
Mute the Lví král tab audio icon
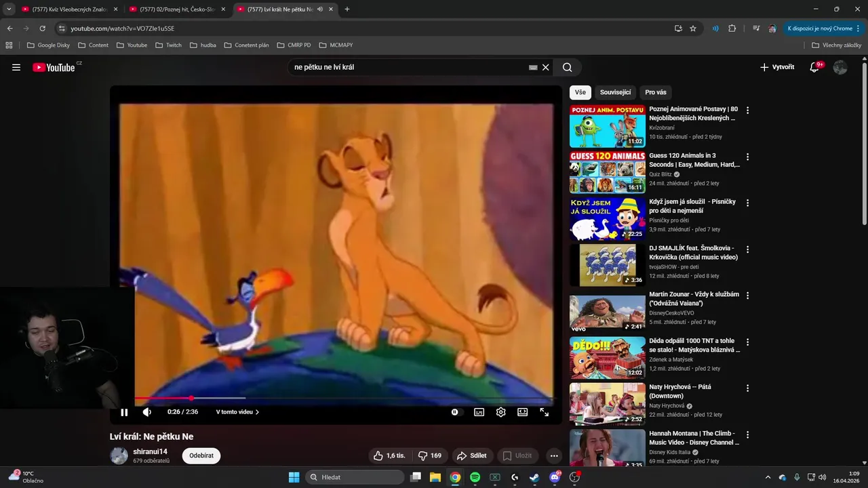[319, 9]
